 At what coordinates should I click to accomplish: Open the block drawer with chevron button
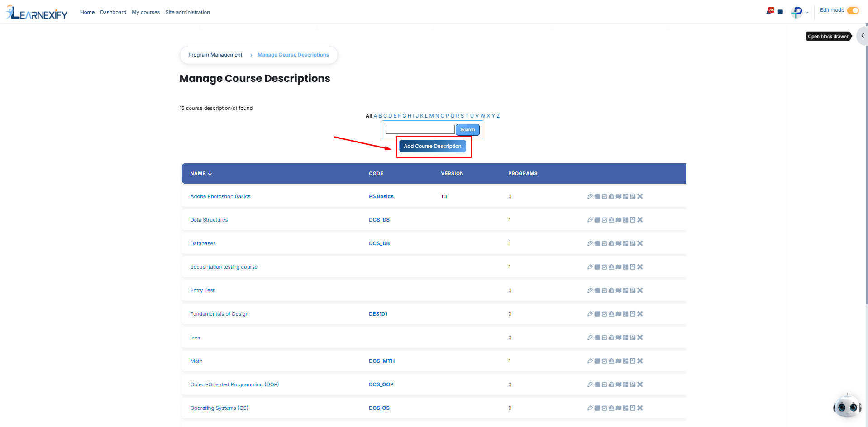[862, 36]
